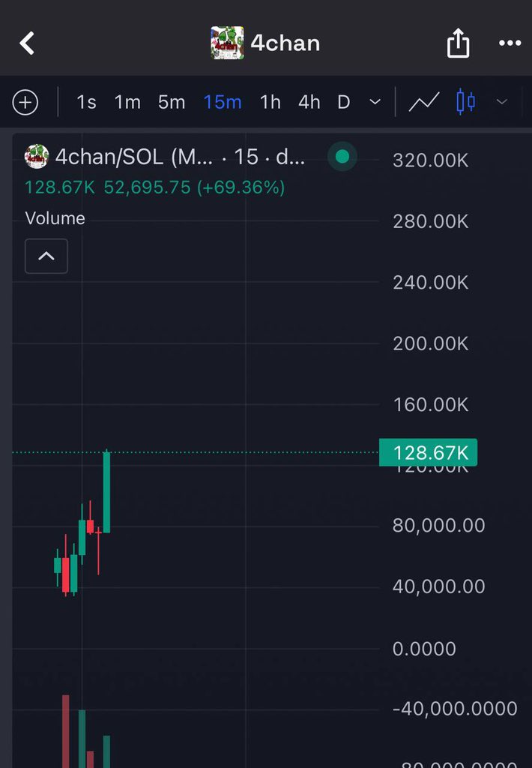Select candlestick chart type icon
This screenshot has height=768, width=532.
point(465,102)
